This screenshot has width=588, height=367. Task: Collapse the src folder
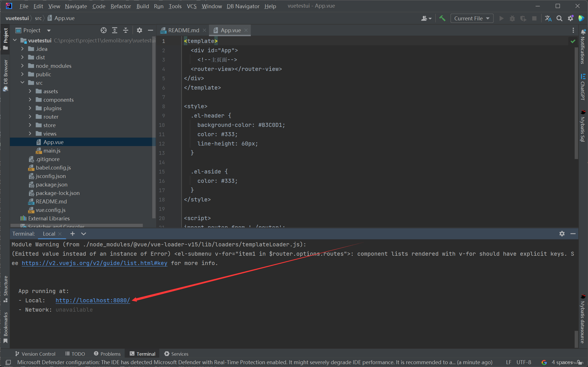(23, 83)
